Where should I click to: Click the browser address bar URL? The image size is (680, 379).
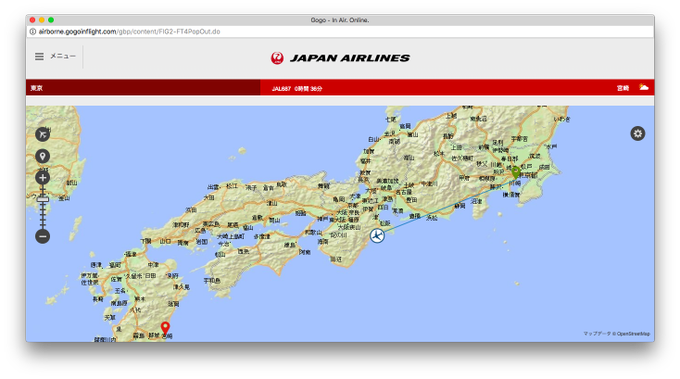click(x=129, y=32)
